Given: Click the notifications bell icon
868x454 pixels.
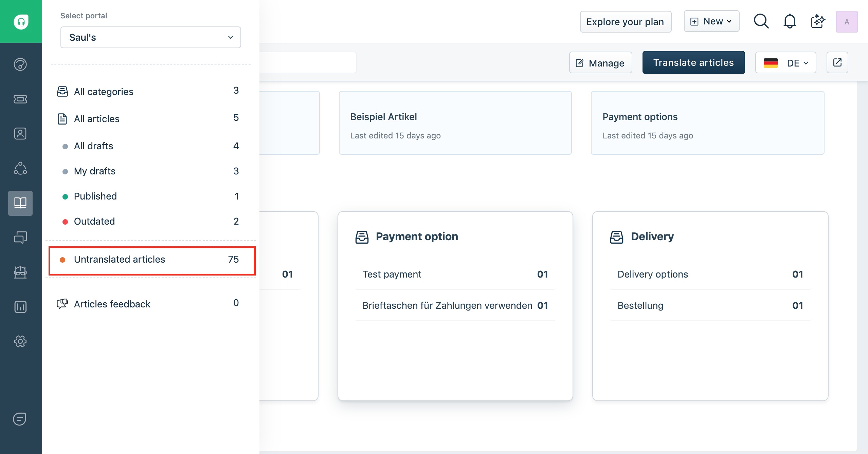Looking at the screenshot, I should [790, 22].
